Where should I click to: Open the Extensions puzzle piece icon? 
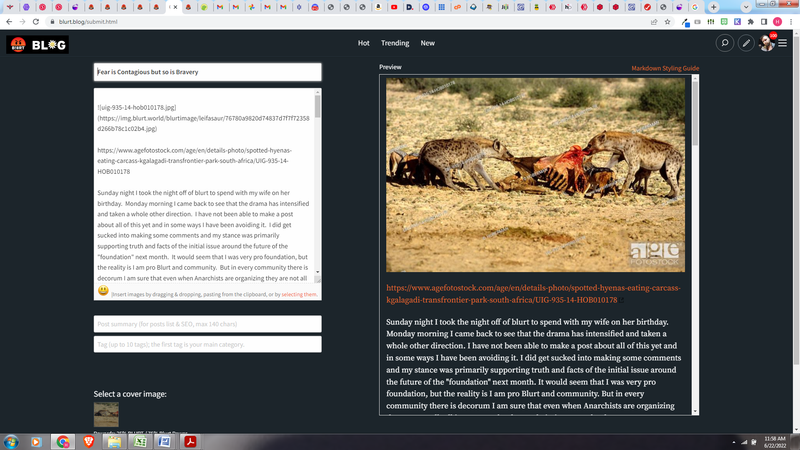tap(751, 22)
